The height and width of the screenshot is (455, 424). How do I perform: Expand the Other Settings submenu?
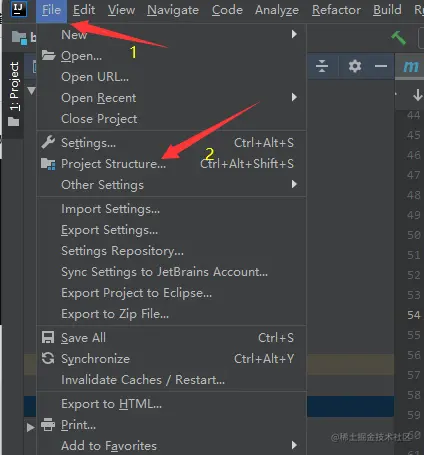pyautogui.click(x=171, y=185)
